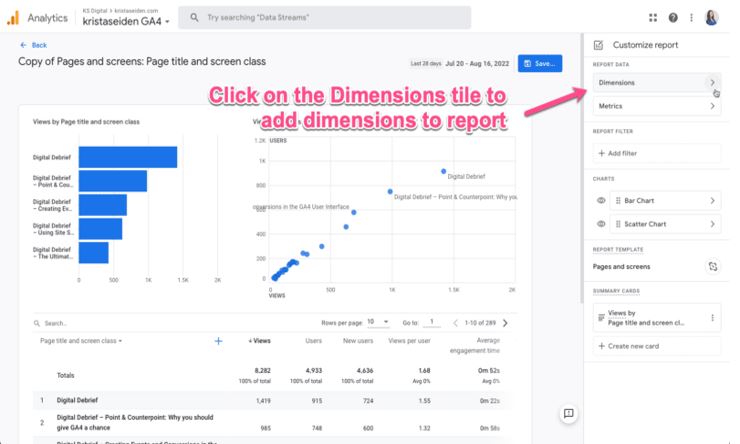Expand the Scatter Chart settings chevron
The width and height of the screenshot is (740, 444).
point(712,224)
